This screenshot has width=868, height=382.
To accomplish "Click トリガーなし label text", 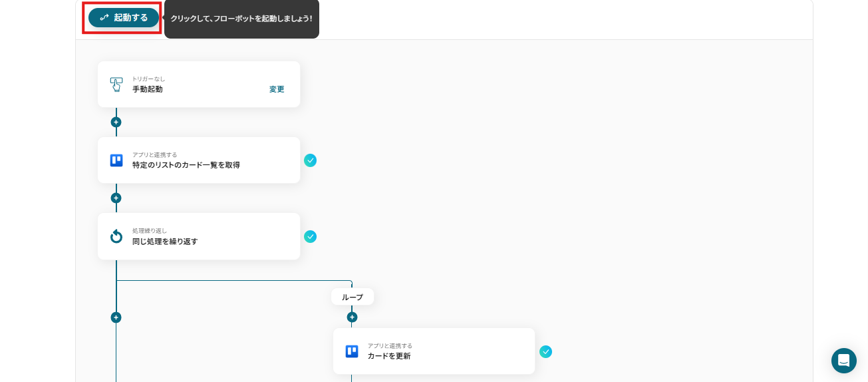I will [148, 79].
